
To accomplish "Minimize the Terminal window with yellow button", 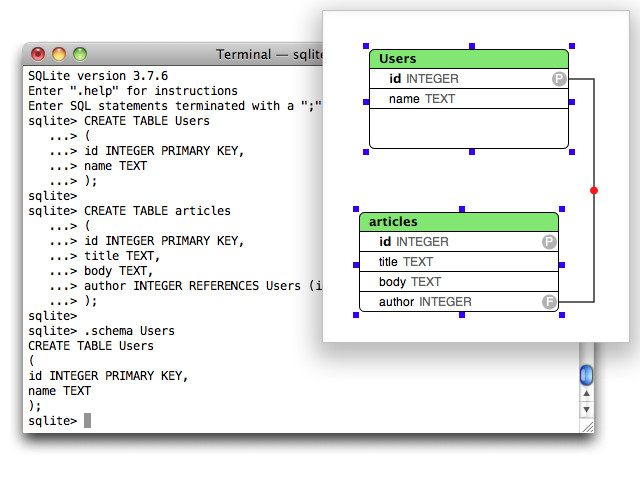I will tap(59, 54).
